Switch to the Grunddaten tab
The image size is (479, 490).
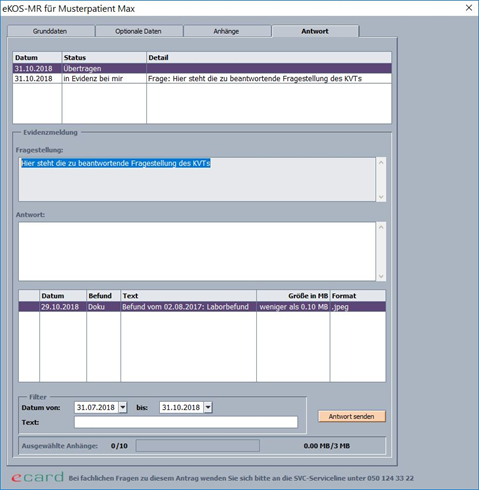click(51, 31)
